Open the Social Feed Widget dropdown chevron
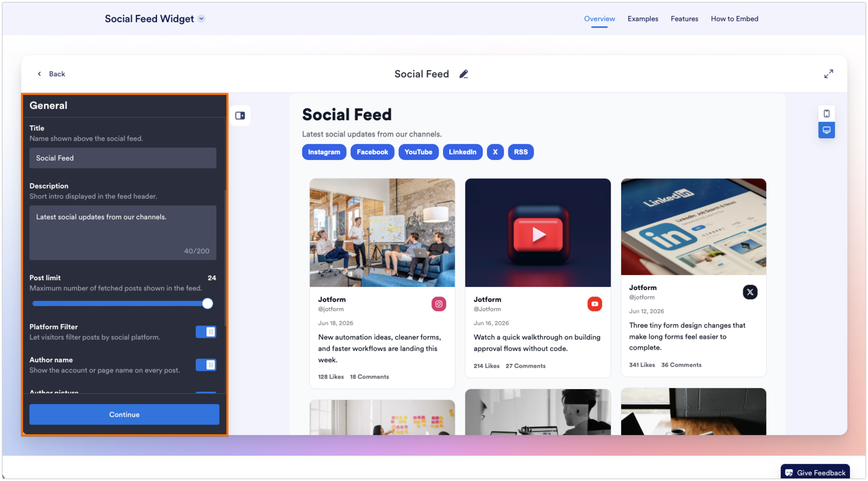Screen dimensions: 868x481 201,19
